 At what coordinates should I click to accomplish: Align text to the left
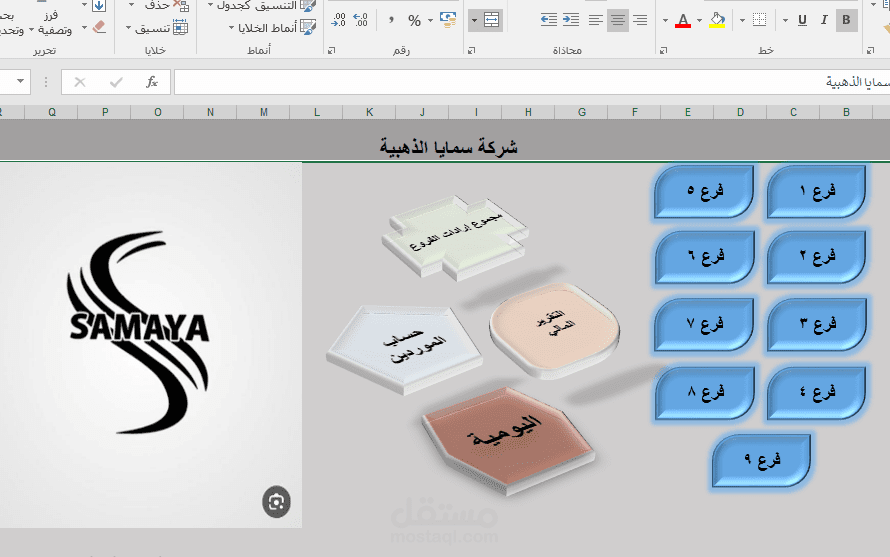(595, 20)
